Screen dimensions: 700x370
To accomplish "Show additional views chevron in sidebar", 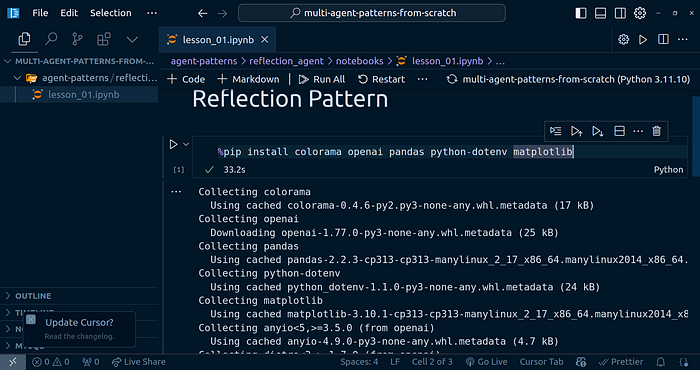I will click(132, 40).
